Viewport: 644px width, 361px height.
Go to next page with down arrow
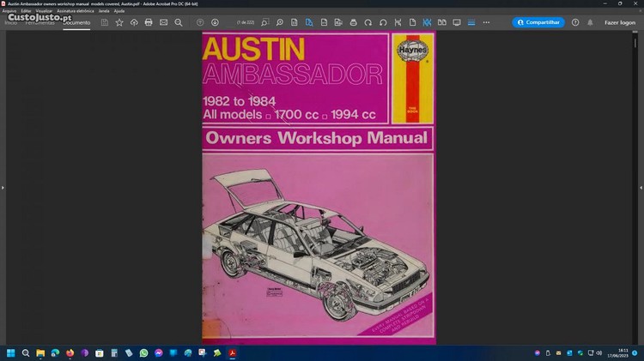(x=215, y=22)
